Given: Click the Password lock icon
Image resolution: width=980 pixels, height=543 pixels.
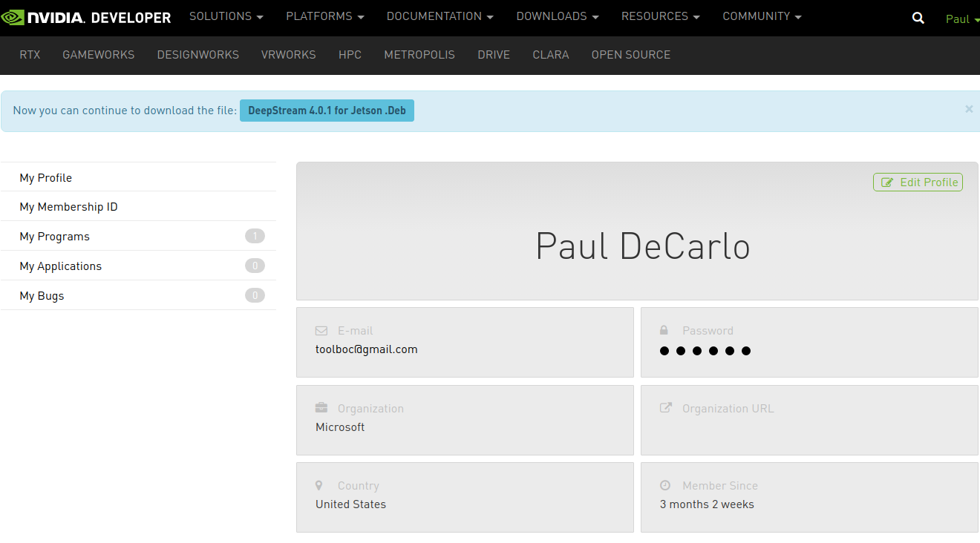Looking at the screenshot, I should tap(664, 330).
